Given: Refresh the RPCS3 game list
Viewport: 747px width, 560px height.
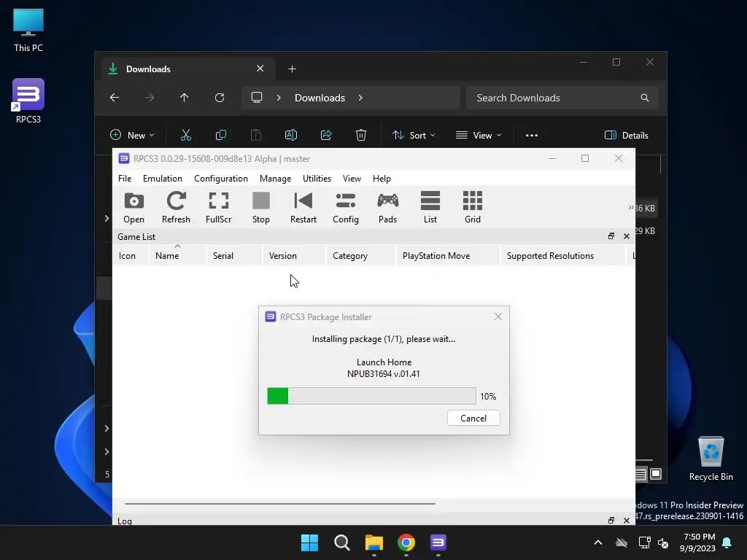Looking at the screenshot, I should click(x=176, y=207).
